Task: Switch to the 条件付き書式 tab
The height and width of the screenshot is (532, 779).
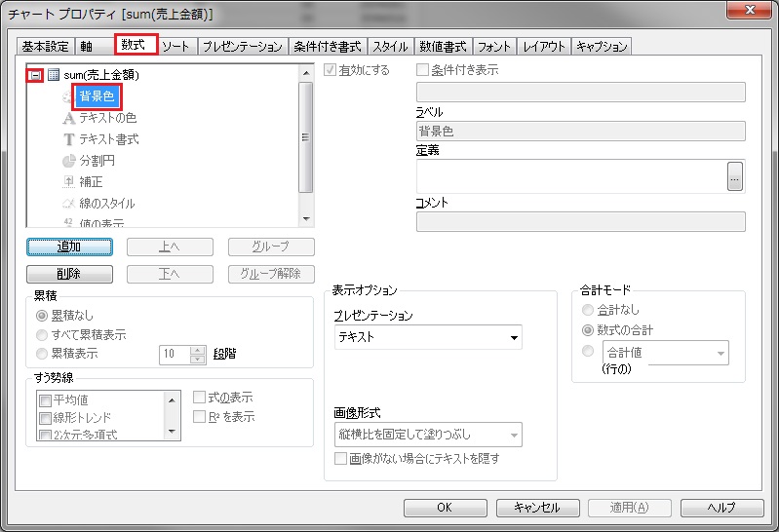Action: pyautogui.click(x=328, y=46)
